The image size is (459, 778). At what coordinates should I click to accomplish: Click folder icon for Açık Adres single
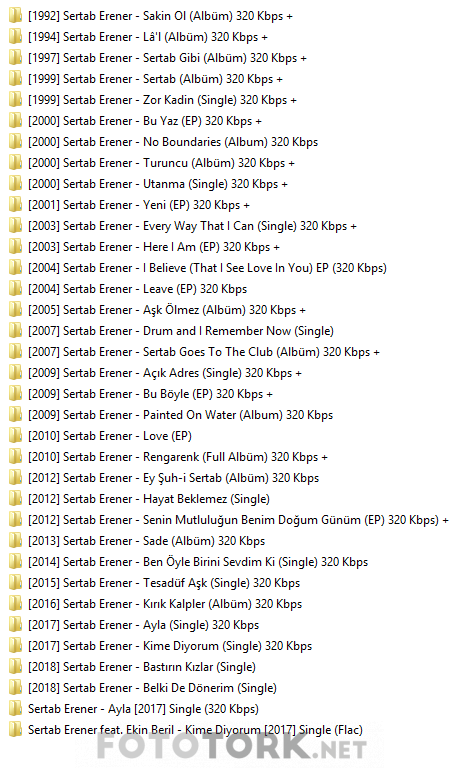point(15,373)
